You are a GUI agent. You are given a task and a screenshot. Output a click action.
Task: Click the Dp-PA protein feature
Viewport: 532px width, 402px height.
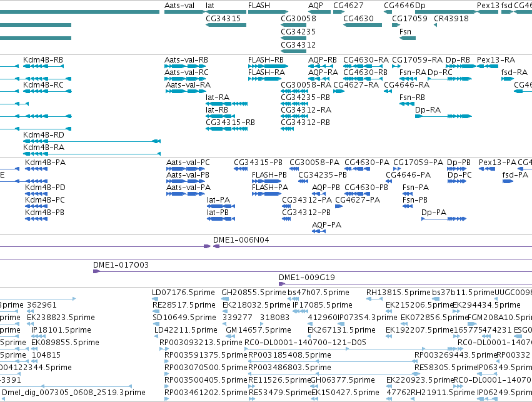point(444,219)
